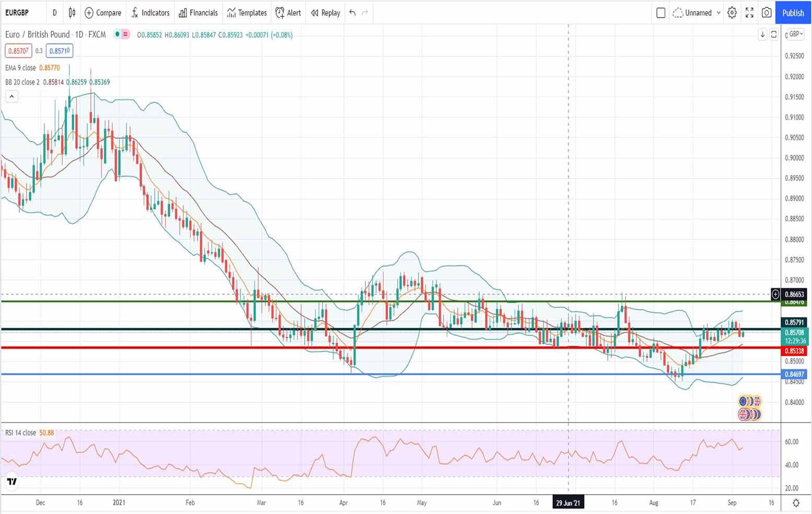Image resolution: width=812 pixels, height=514 pixels.
Task: Enter fullscreen mode via arrows icon
Action: (x=749, y=13)
